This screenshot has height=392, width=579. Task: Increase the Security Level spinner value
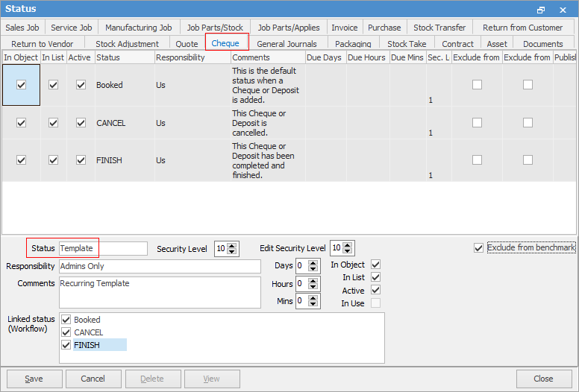tap(234, 245)
